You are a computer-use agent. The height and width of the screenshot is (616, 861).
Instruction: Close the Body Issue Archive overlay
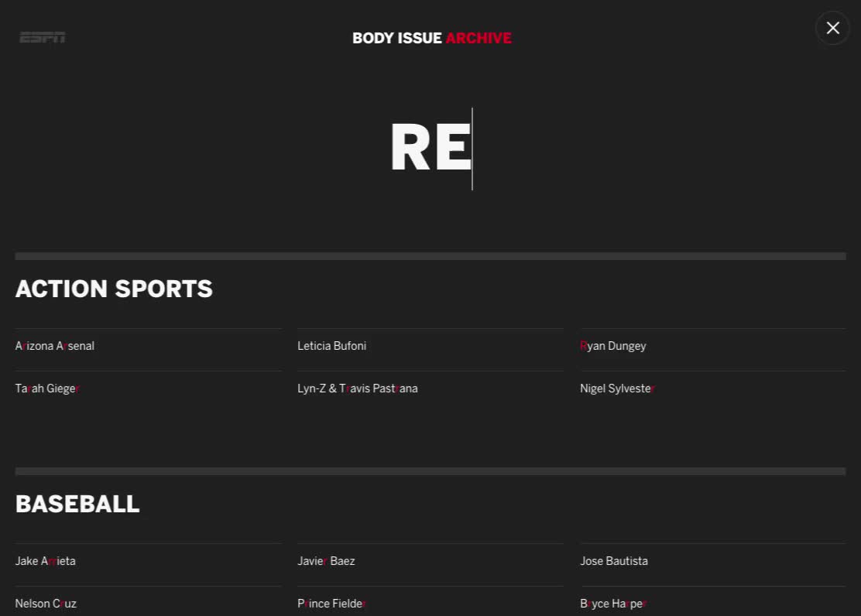click(832, 28)
